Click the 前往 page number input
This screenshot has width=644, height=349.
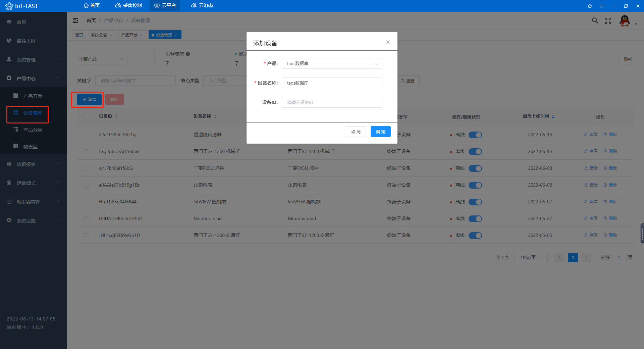coord(619,257)
